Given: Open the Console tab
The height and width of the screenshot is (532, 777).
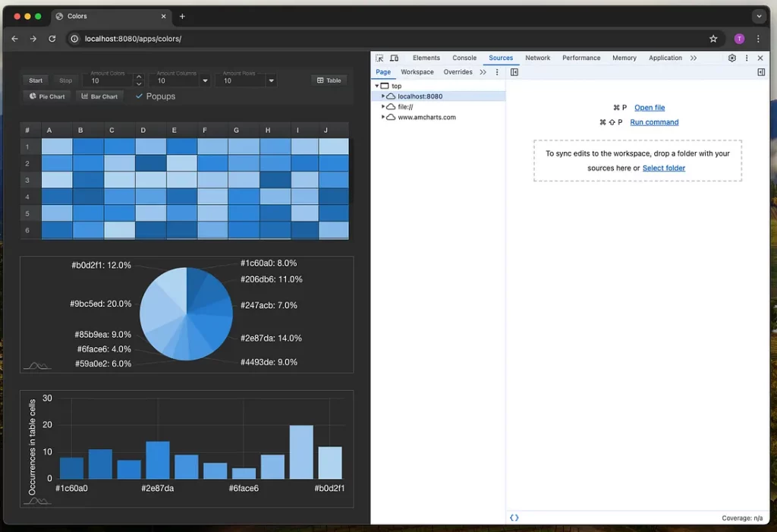Looking at the screenshot, I should pyautogui.click(x=464, y=58).
